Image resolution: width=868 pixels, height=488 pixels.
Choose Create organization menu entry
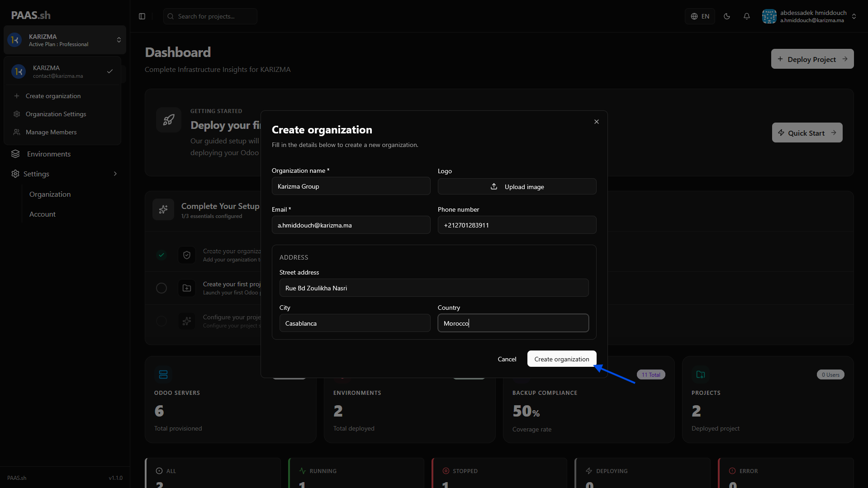pos(62,96)
